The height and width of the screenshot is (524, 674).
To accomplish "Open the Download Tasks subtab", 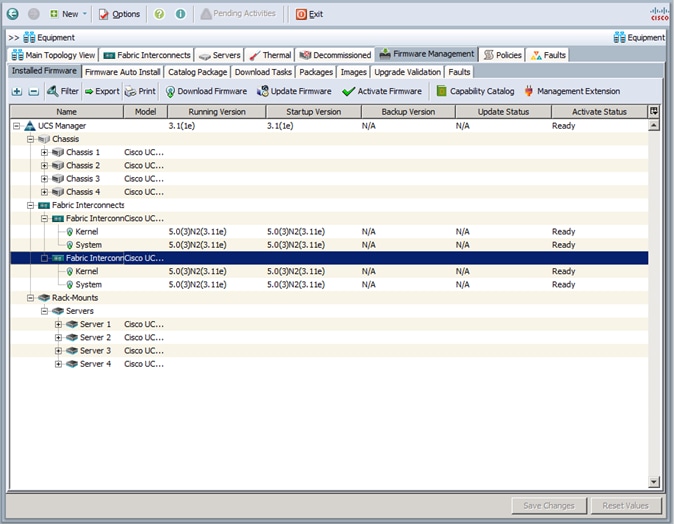I will tap(263, 72).
